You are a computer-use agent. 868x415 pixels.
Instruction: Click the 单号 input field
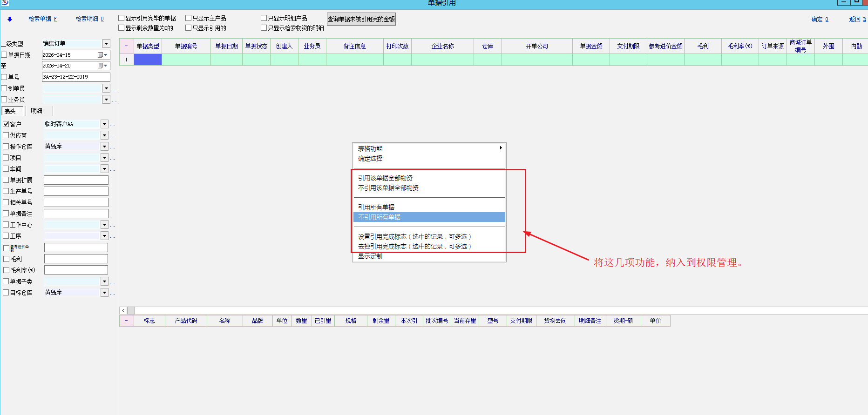pyautogui.click(x=76, y=77)
